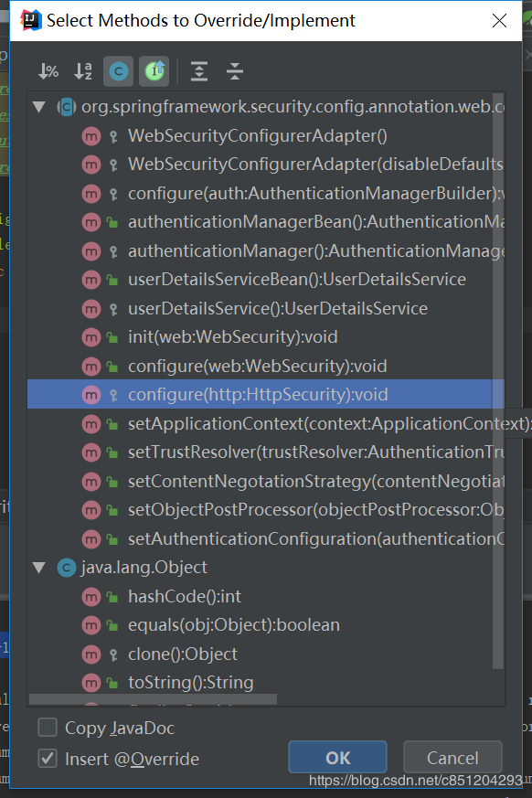Click the IntelliJ IDEA logo icon
This screenshot has width=532, height=798.
(x=30, y=20)
